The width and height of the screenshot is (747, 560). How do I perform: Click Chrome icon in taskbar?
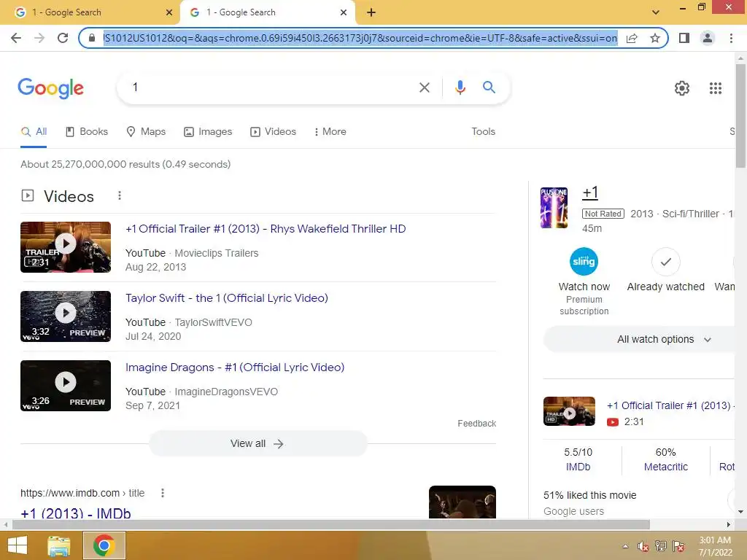(x=104, y=545)
